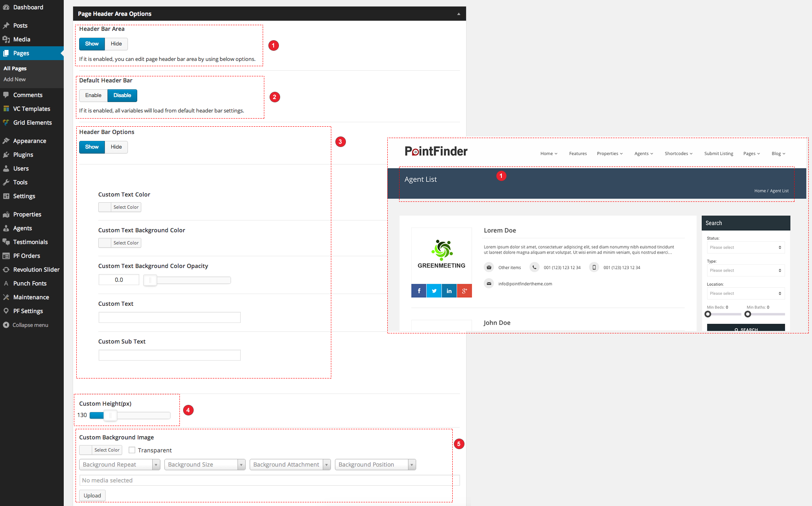Image resolution: width=812 pixels, height=506 pixels.
Task: Open the Background Position dropdown
Action: (375, 465)
